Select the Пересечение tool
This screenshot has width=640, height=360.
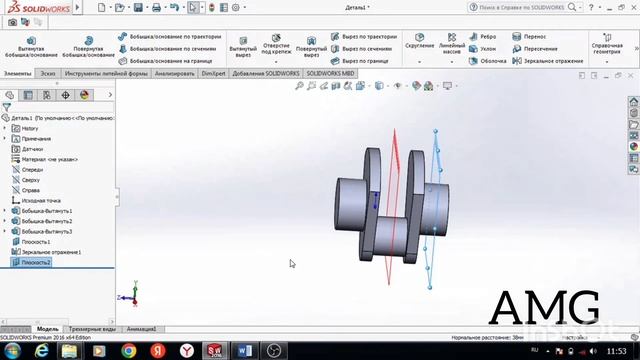pyautogui.click(x=535, y=49)
